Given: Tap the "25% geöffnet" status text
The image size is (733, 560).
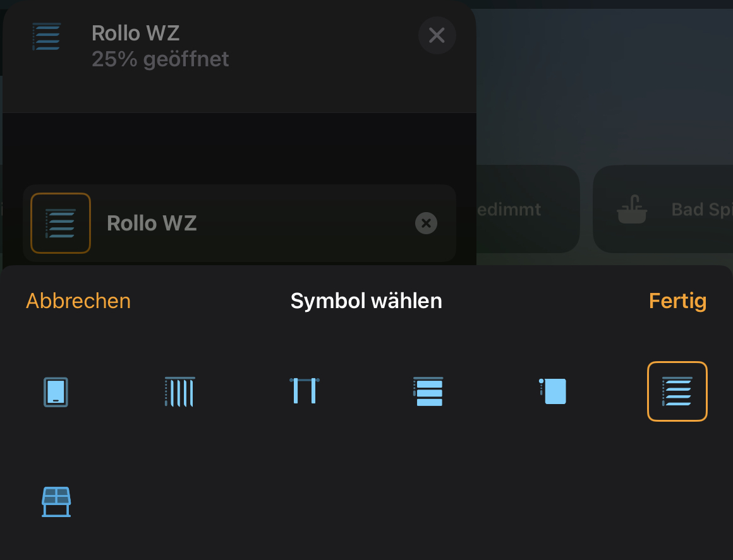Looking at the screenshot, I should 161,59.
